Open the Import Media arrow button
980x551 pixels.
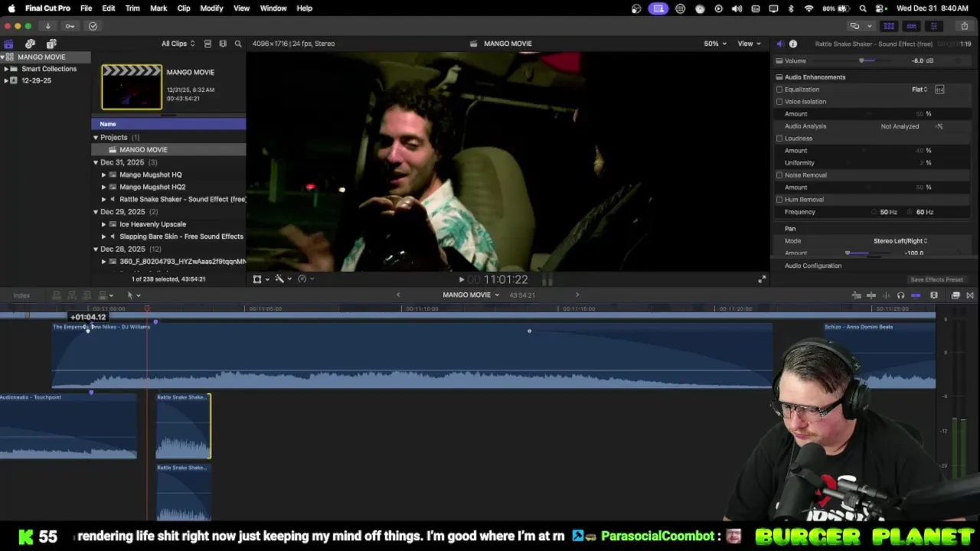pyautogui.click(x=47, y=26)
